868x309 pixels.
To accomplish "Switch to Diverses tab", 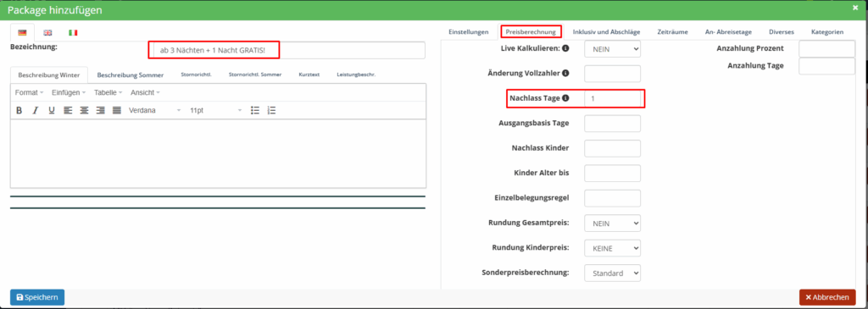I will tap(781, 32).
